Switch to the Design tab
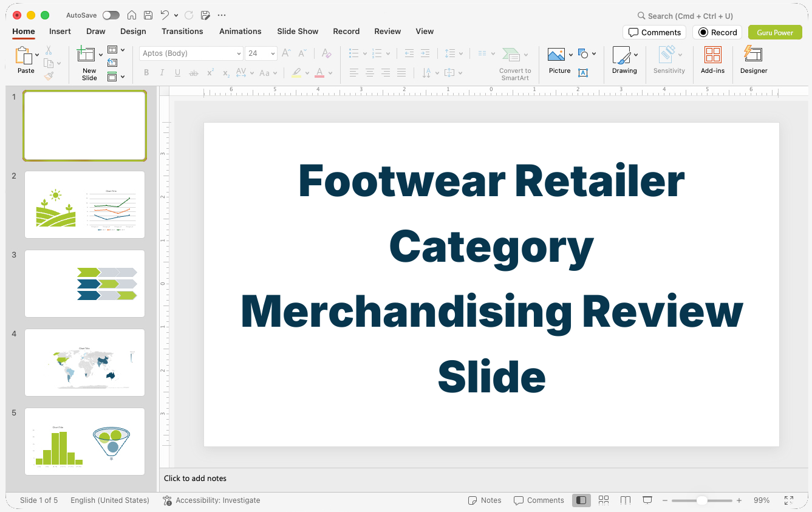 [x=133, y=31]
